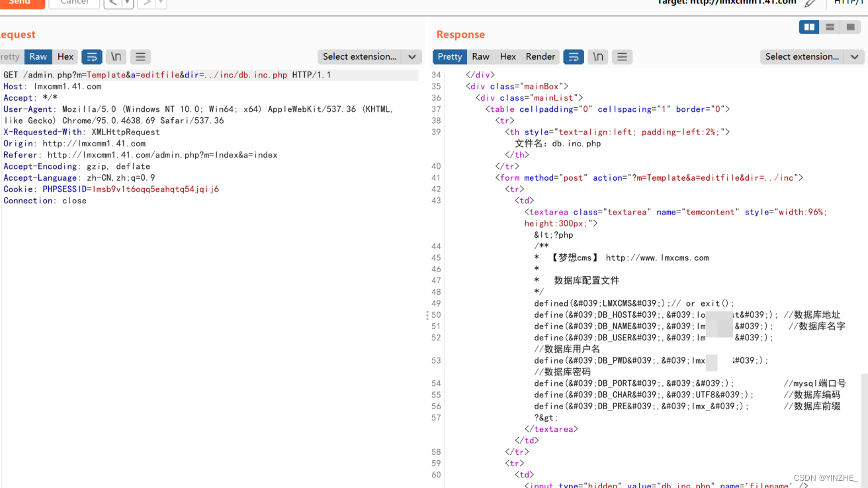Viewport: 868px width, 488px height.
Task: Switch Request view to Hex tab
Action: [65, 57]
